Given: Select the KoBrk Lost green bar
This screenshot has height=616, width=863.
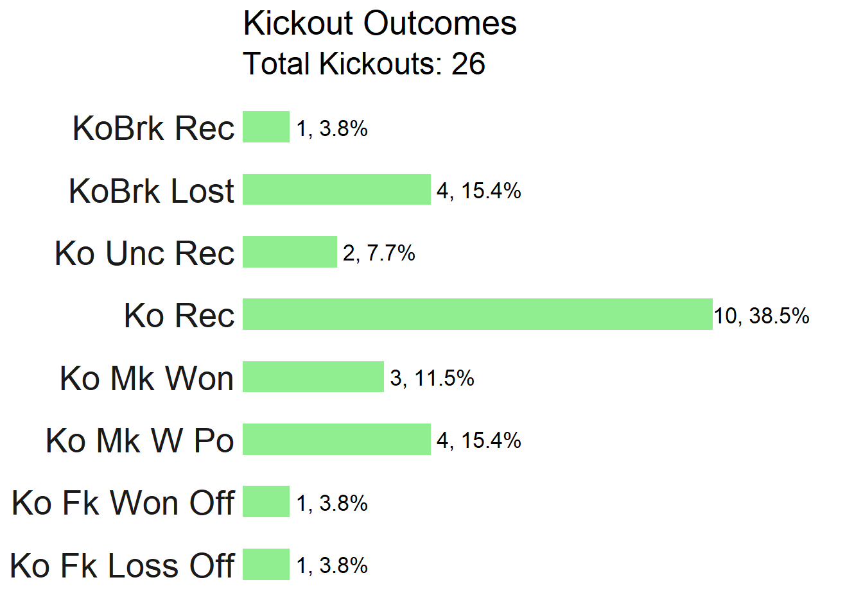Looking at the screenshot, I should click(336, 189).
